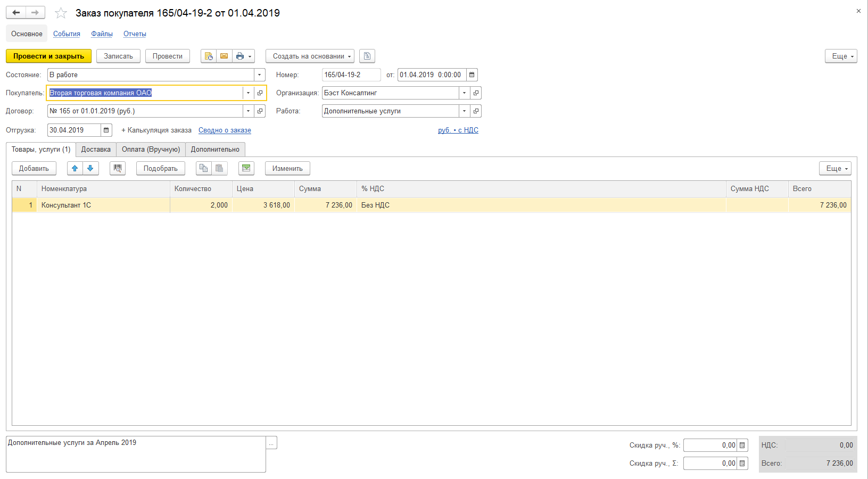Add order to favorites with star icon

(61, 13)
